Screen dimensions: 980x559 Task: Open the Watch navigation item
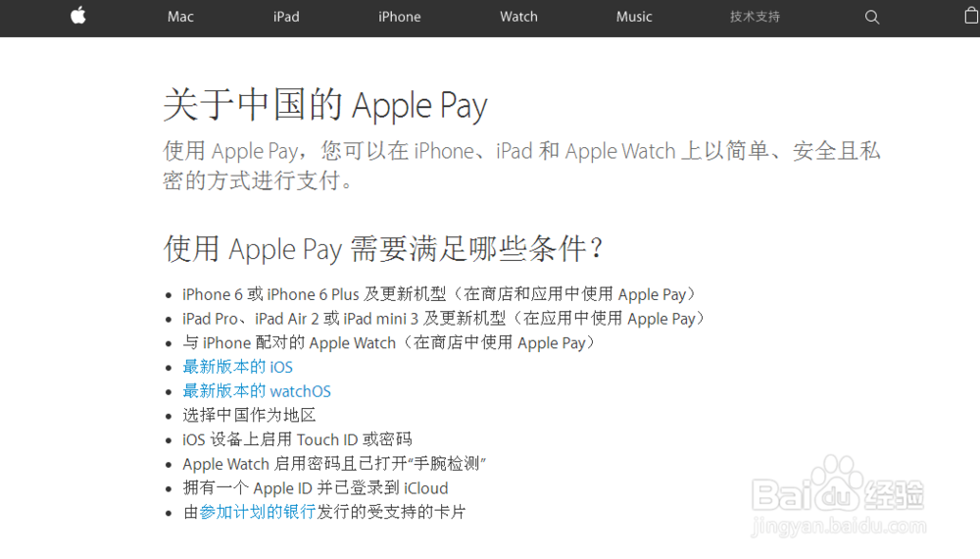pyautogui.click(x=518, y=17)
